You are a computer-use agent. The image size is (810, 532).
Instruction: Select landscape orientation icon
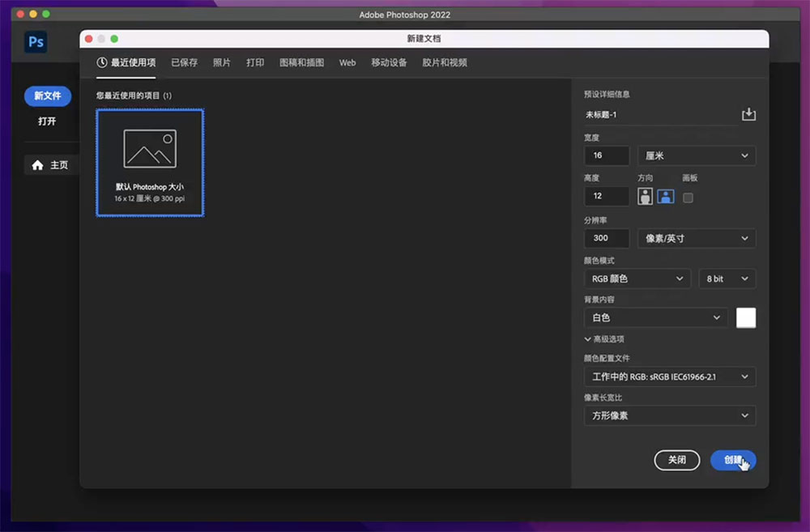pos(665,196)
